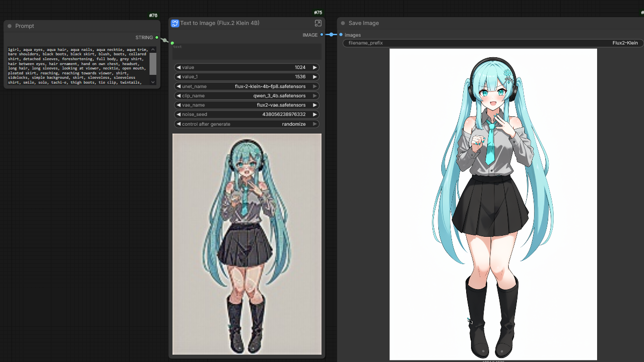Open the vae_name model dropdown
Image resolution: width=644 pixels, height=362 pixels.
pyautogui.click(x=247, y=105)
